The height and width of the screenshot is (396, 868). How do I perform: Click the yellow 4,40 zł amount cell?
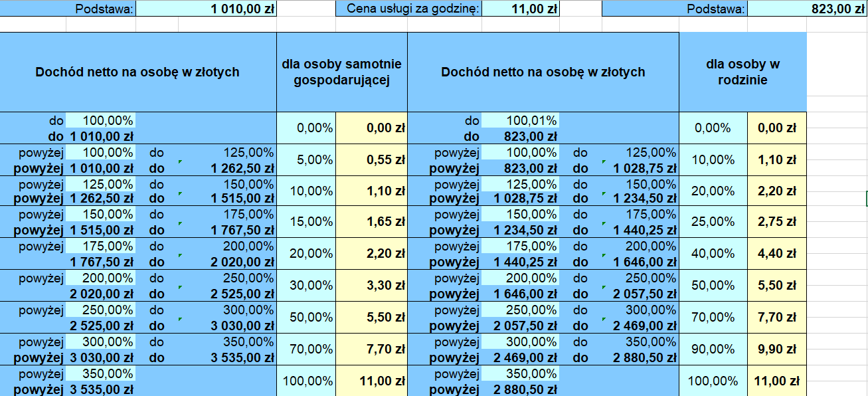point(777,253)
